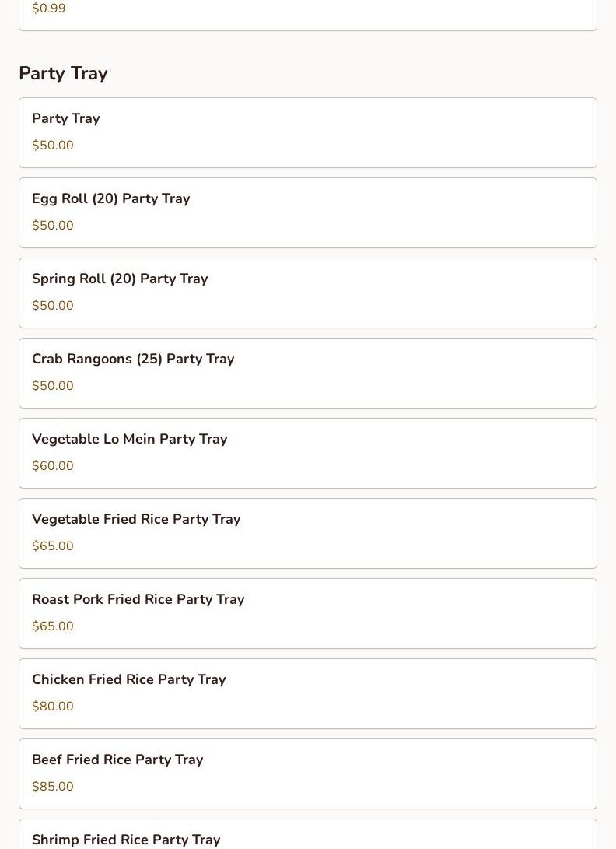Click the $65.00 price under Roast Pork Fried Rice

pyautogui.click(x=53, y=626)
